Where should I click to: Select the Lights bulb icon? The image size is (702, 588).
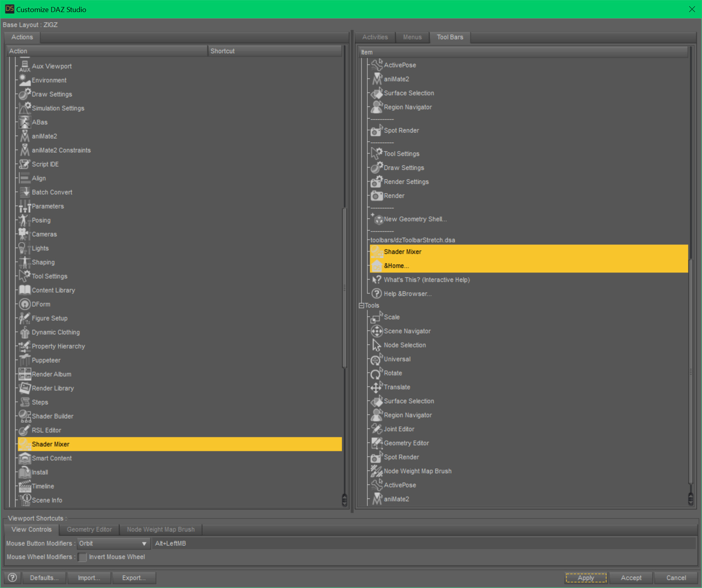tap(25, 248)
